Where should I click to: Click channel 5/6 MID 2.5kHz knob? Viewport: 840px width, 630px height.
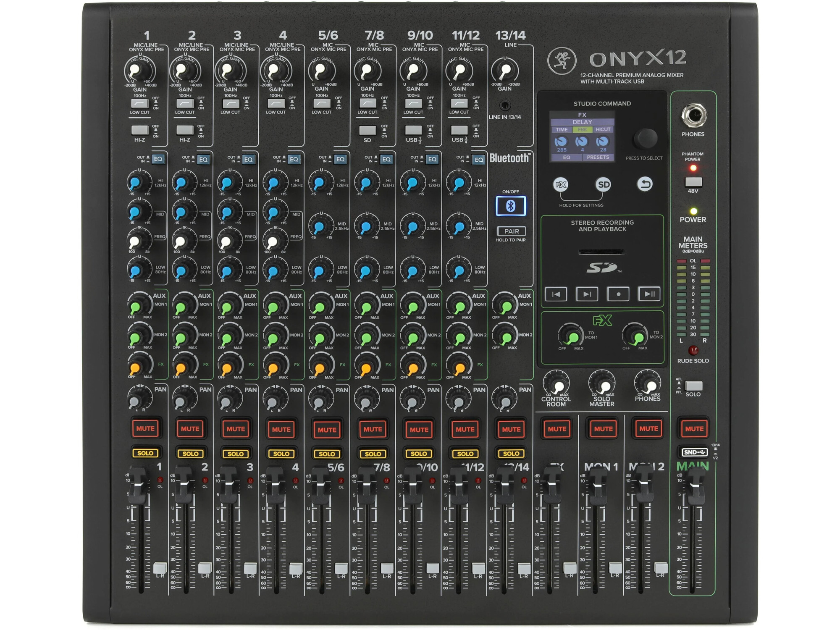coord(321,226)
